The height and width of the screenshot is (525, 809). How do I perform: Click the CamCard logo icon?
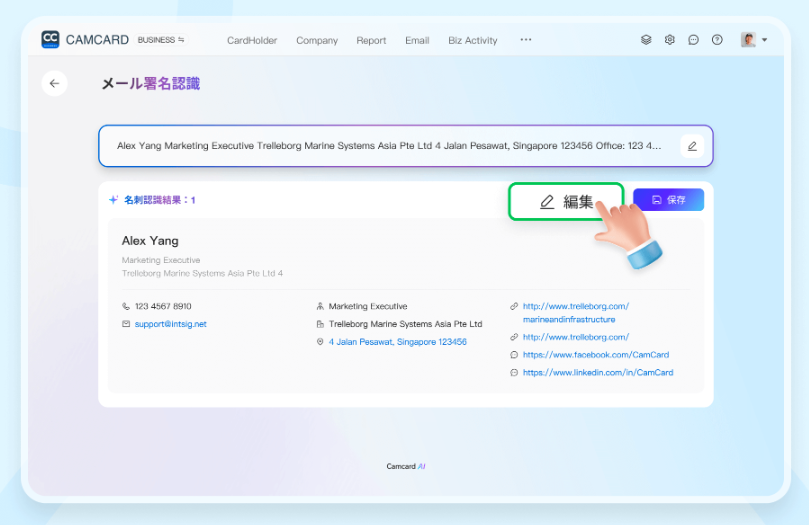[50, 39]
